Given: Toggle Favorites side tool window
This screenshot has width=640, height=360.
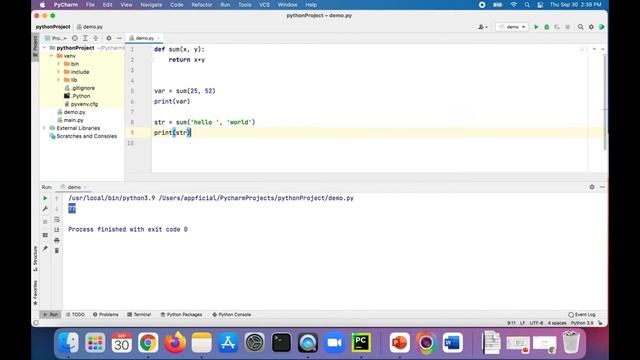Looking at the screenshot, I should pyautogui.click(x=36, y=293).
